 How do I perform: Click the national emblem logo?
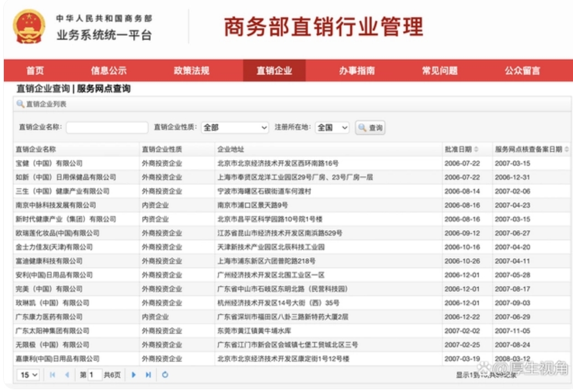pos(29,26)
